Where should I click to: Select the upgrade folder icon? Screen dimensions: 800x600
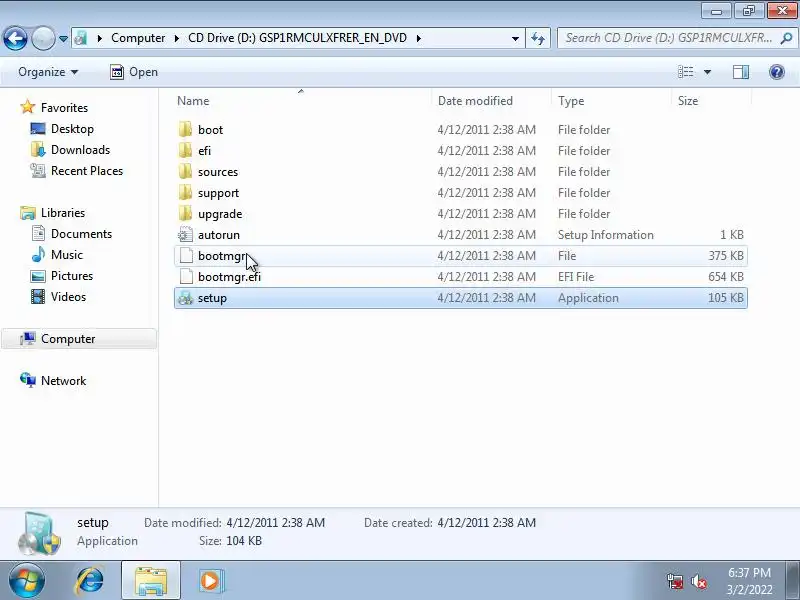click(x=186, y=214)
